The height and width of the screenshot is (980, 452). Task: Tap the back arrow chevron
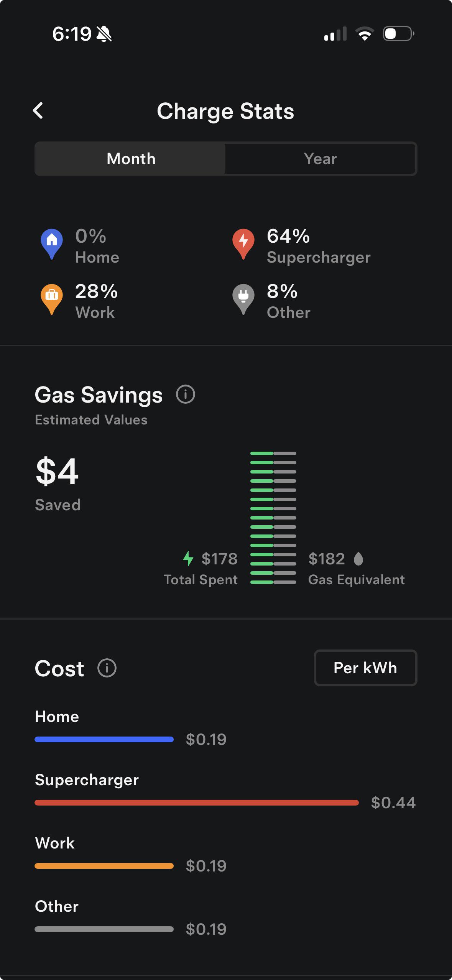(38, 111)
